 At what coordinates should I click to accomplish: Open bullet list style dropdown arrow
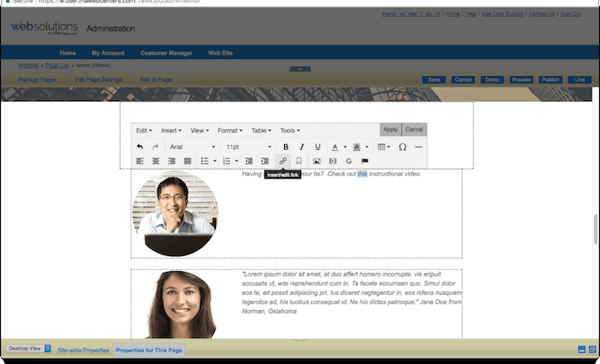(x=215, y=161)
